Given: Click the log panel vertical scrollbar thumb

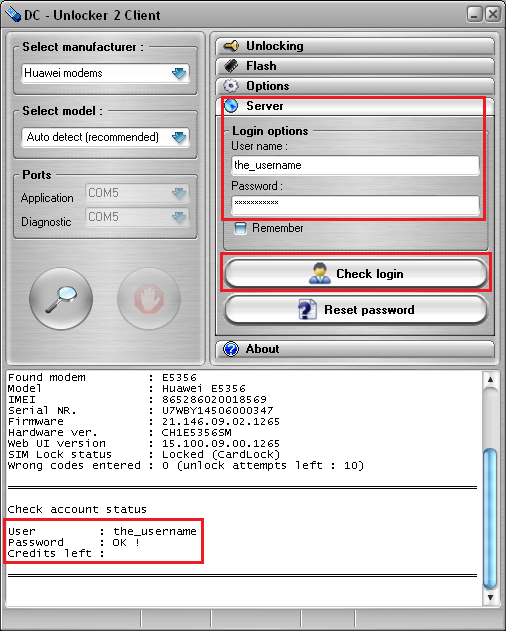Looking at the screenshot, I should pos(490,520).
